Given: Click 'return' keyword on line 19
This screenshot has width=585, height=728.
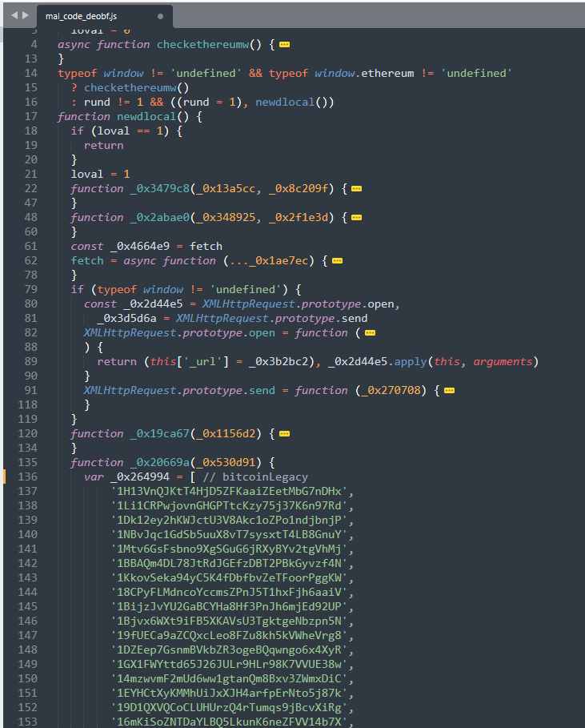Looking at the screenshot, I should 103,145.
